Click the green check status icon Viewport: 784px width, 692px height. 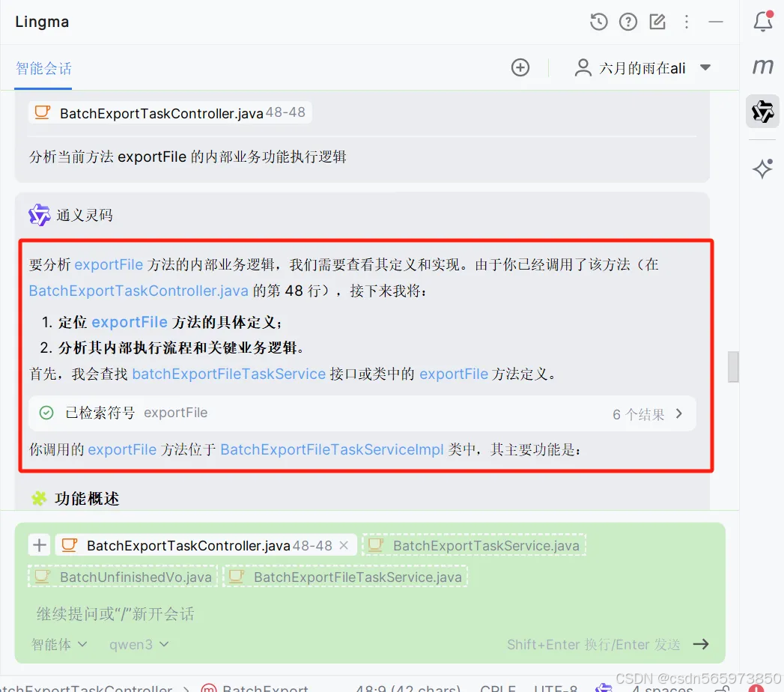coord(46,413)
